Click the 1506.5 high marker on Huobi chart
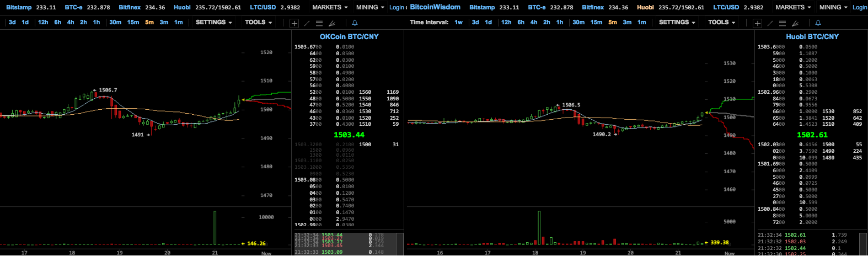The height and width of the screenshot is (256, 868). click(x=571, y=105)
